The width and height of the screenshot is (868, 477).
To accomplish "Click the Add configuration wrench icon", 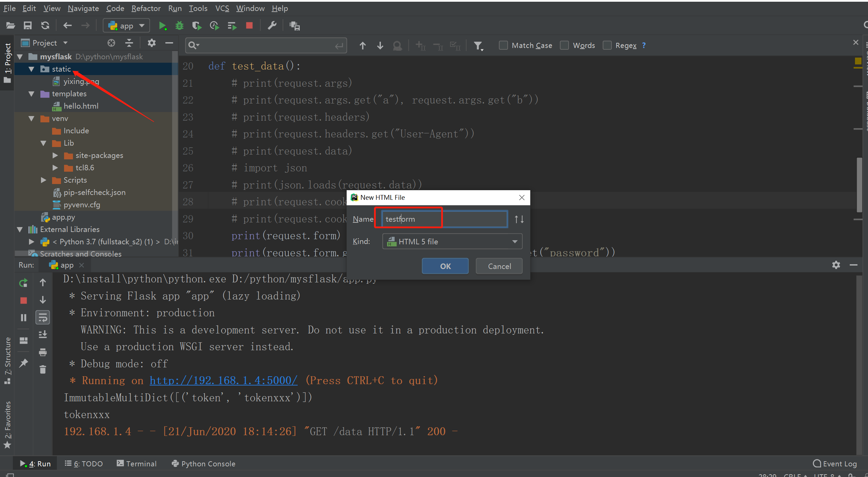I will coord(272,25).
